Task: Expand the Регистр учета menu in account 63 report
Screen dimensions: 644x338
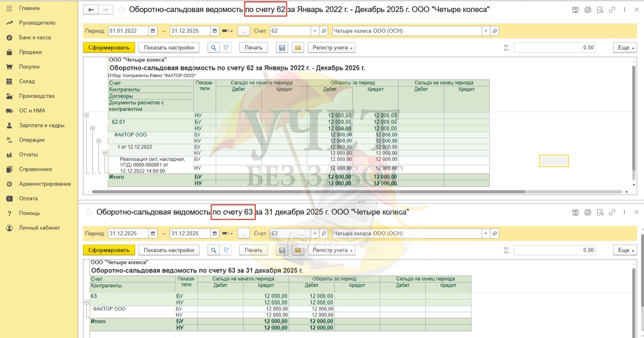Action: [x=331, y=250]
